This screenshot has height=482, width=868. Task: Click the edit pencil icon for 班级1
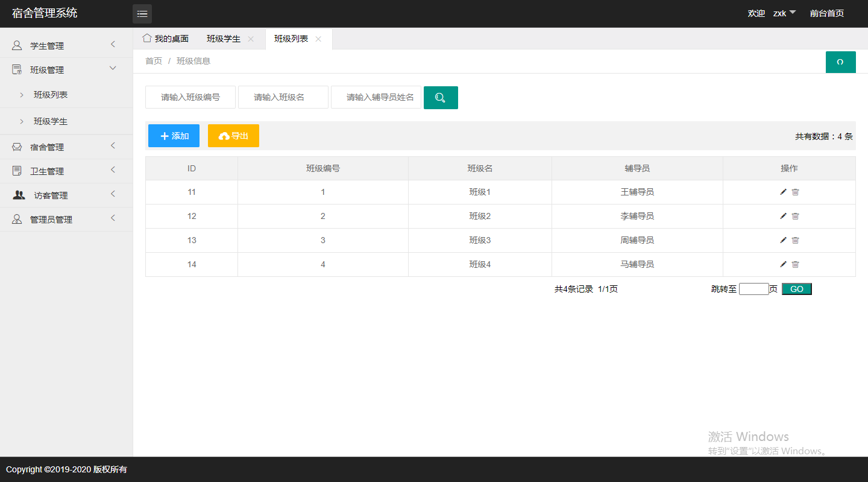point(783,192)
